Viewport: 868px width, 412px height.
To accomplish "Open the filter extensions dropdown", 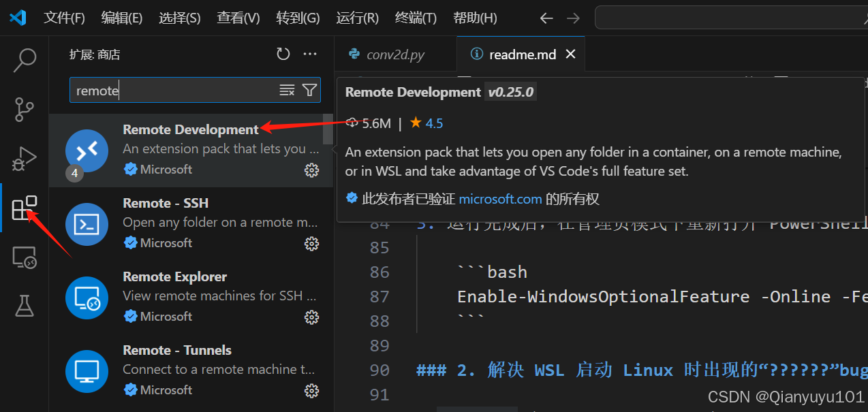I will click(309, 89).
